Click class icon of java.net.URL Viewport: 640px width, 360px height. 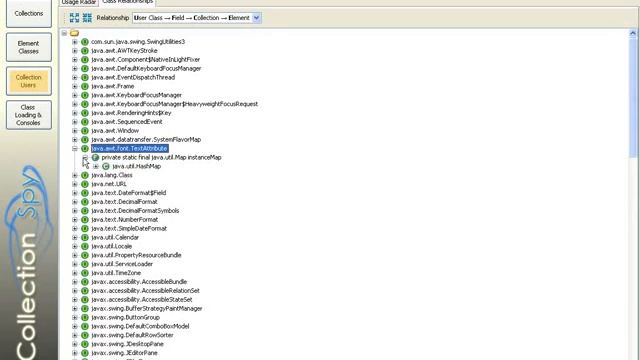pyautogui.click(x=85, y=184)
